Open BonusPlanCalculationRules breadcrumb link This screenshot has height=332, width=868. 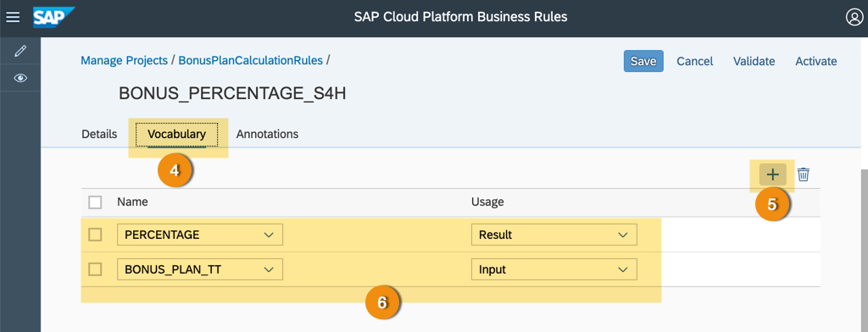(250, 60)
